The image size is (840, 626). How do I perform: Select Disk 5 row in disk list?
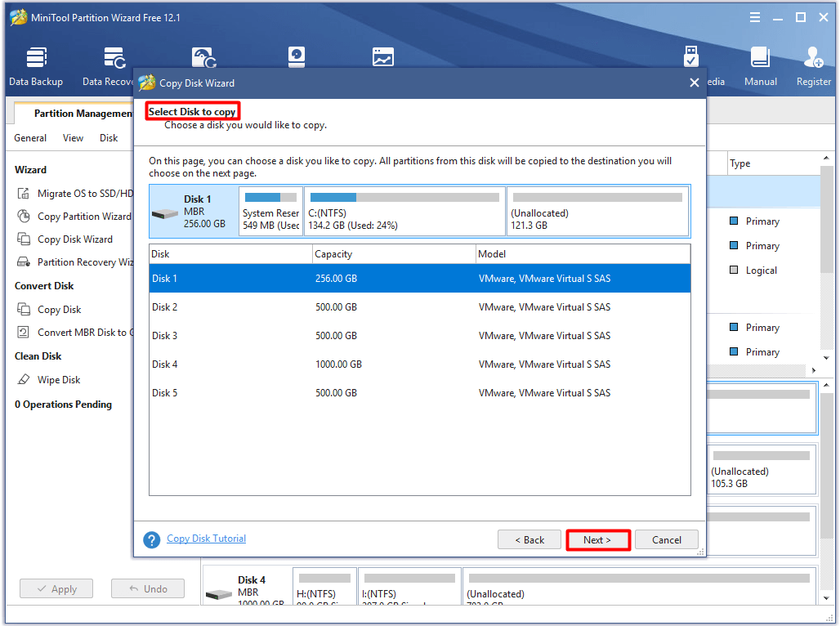[420, 393]
